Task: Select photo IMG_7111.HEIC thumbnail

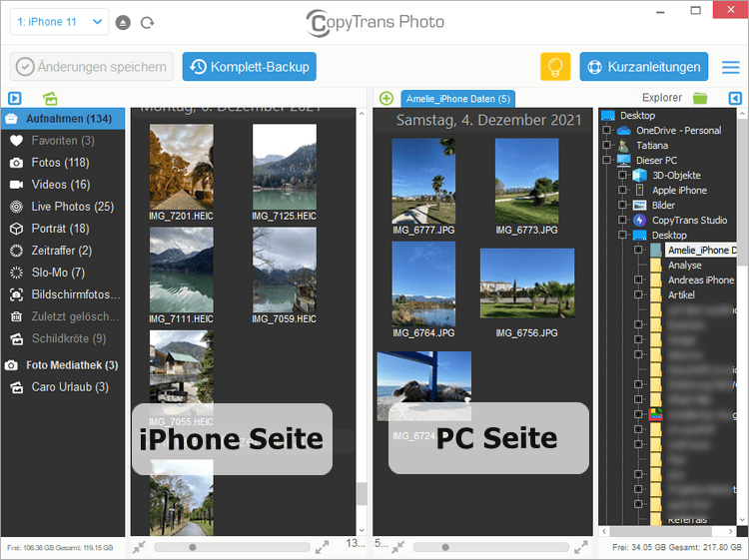Action: click(x=182, y=270)
